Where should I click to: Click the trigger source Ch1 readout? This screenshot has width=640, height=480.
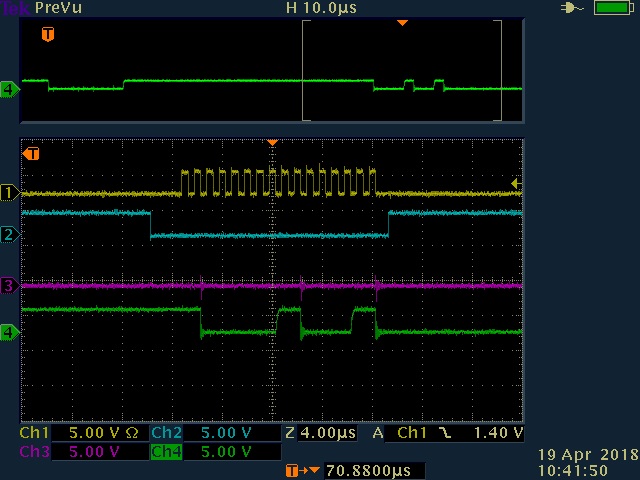coord(412,433)
